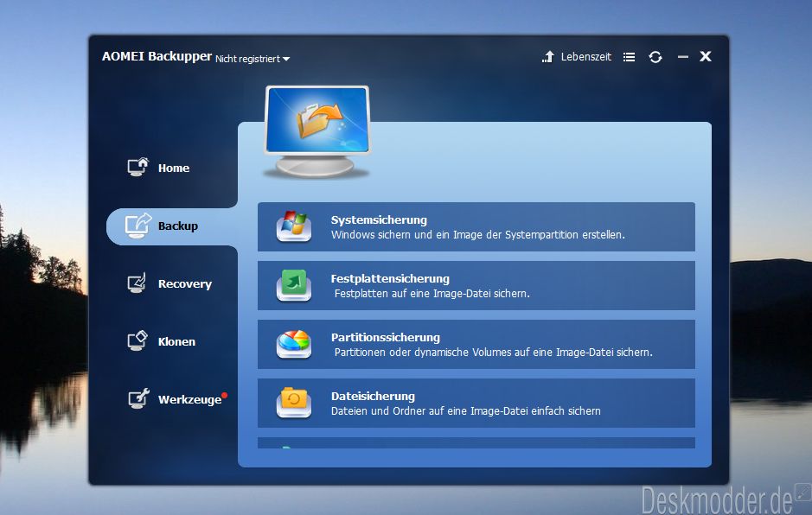Click text 'Dateien und Ordner auf eine Image-Datei einfach sichern'
The height and width of the screenshot is (515, 812).
(x=465, y=411)
